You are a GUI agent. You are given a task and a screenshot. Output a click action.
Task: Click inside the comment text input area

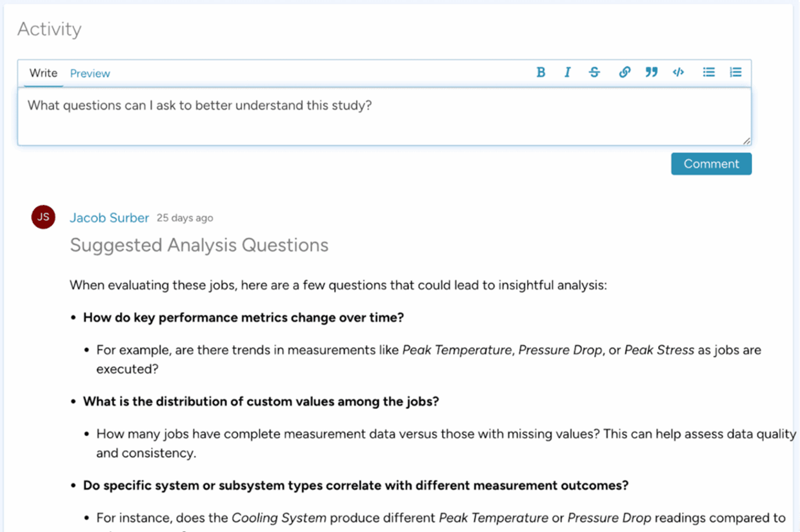pos(384,116)
